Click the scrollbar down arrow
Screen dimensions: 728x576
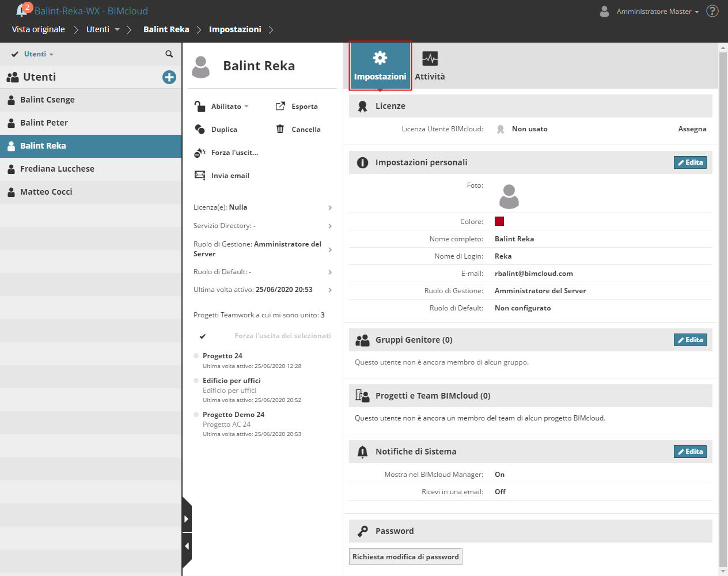click(723, 571)
